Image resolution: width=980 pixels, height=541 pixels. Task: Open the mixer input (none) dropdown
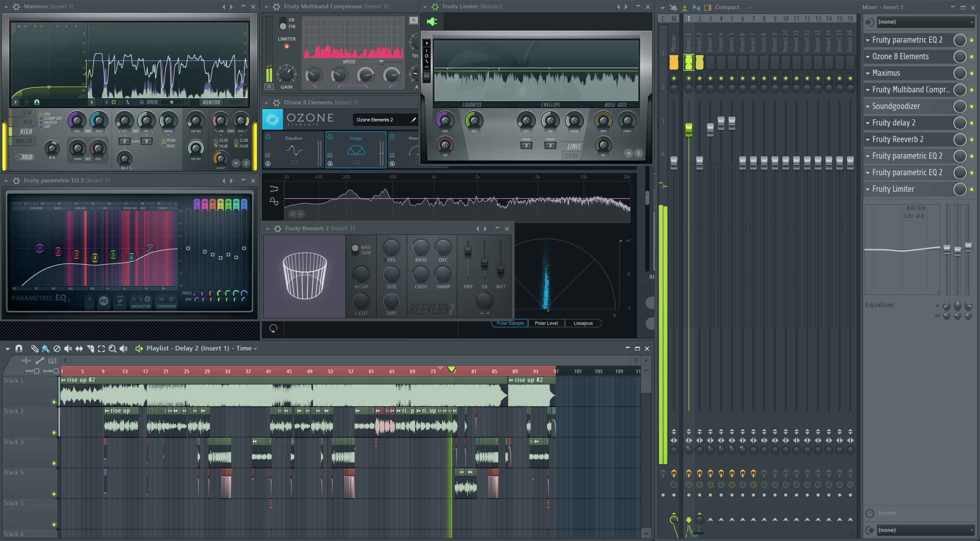[926, 22]
